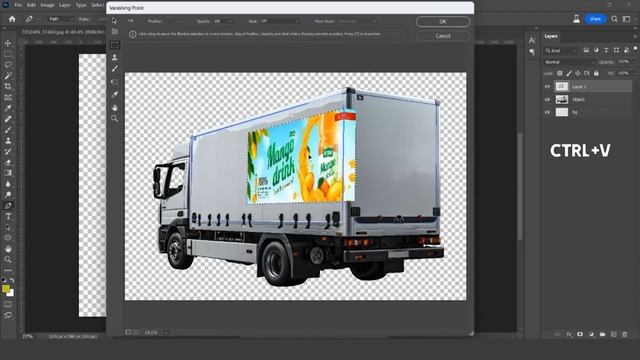Toggle the lock position option
640x360 pixels.
click(578, 73)
